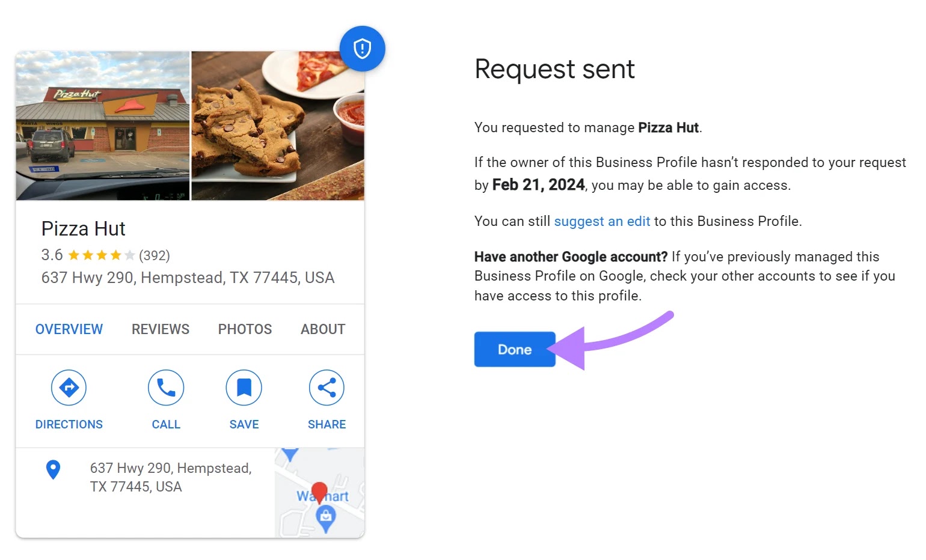
Task: Open the Reviews tab
Action: 161,329
